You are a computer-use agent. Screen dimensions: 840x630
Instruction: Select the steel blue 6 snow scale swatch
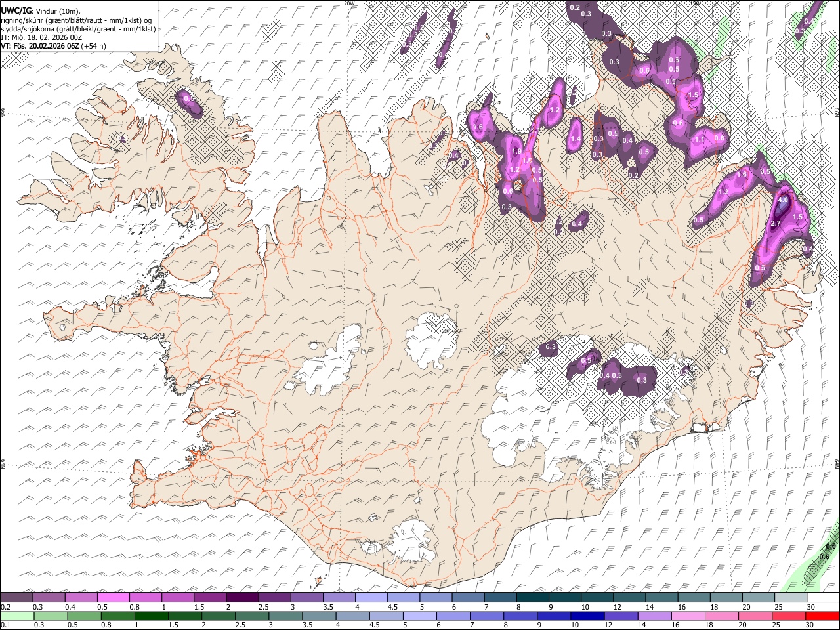468,598
